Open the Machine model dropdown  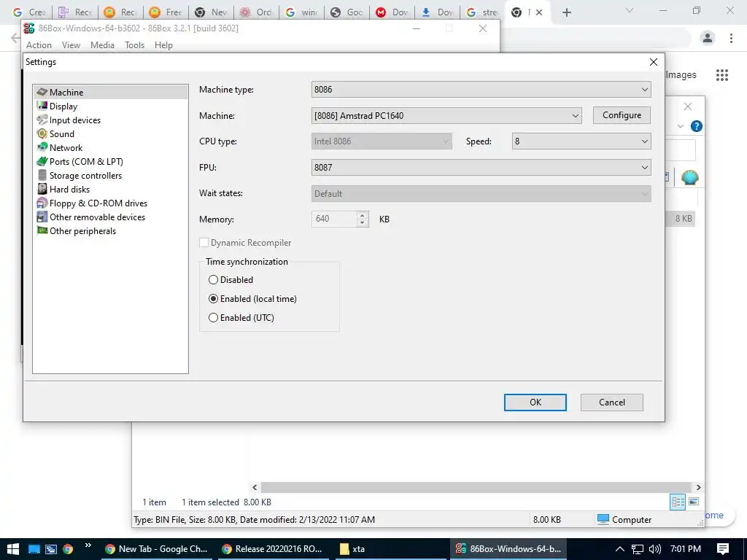click(446, 115)
